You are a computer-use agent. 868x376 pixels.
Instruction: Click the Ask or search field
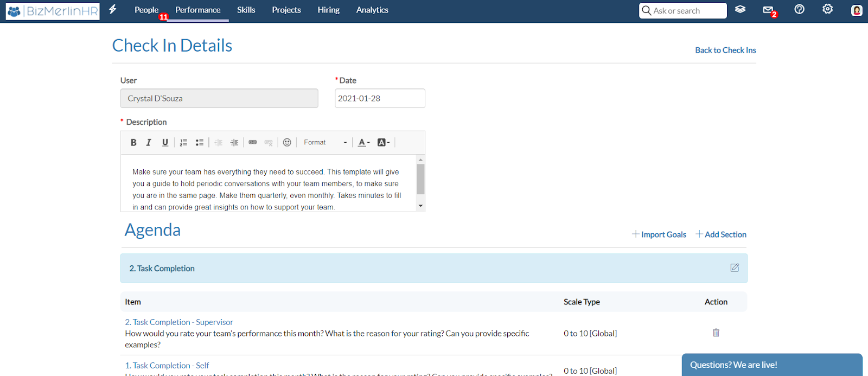point(683,11)
